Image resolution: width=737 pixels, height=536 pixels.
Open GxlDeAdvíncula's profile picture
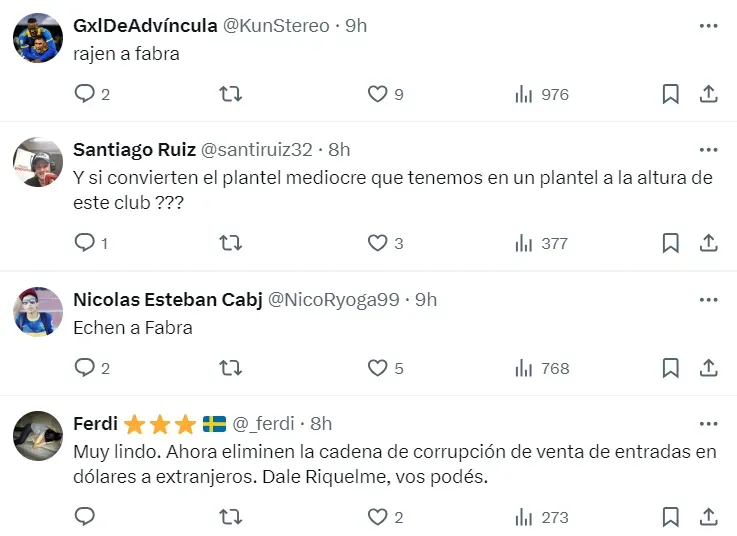click(39, 38)
